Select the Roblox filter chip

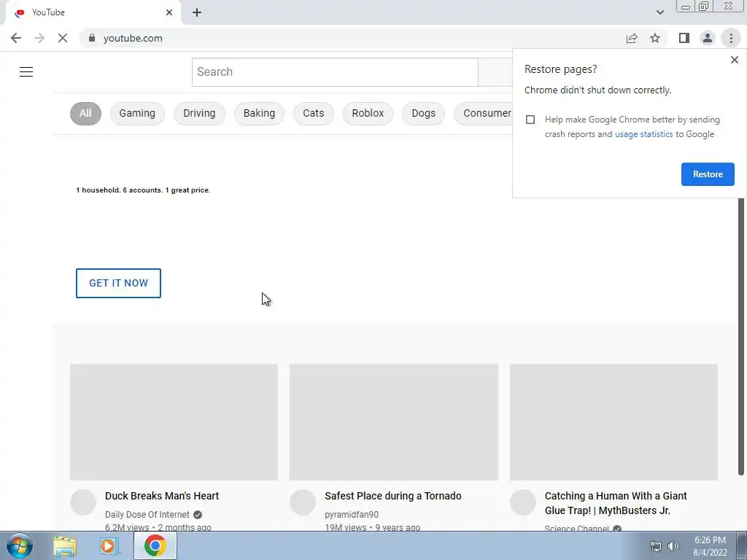click(x=368, y=113)
